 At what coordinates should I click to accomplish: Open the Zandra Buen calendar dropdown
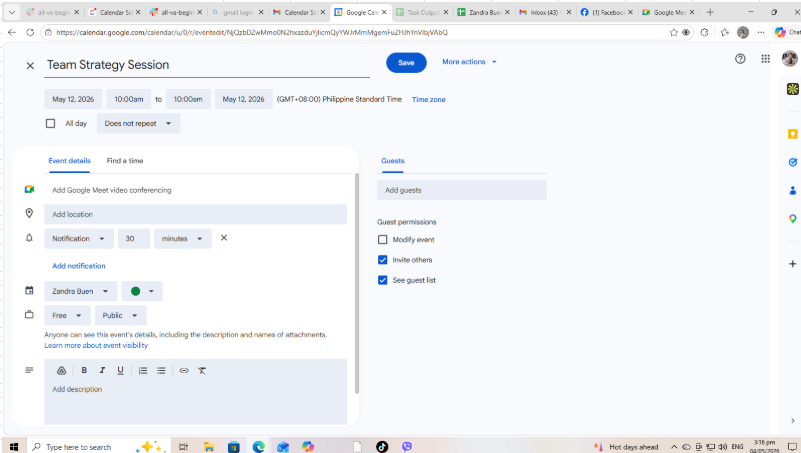click(81, 291)
